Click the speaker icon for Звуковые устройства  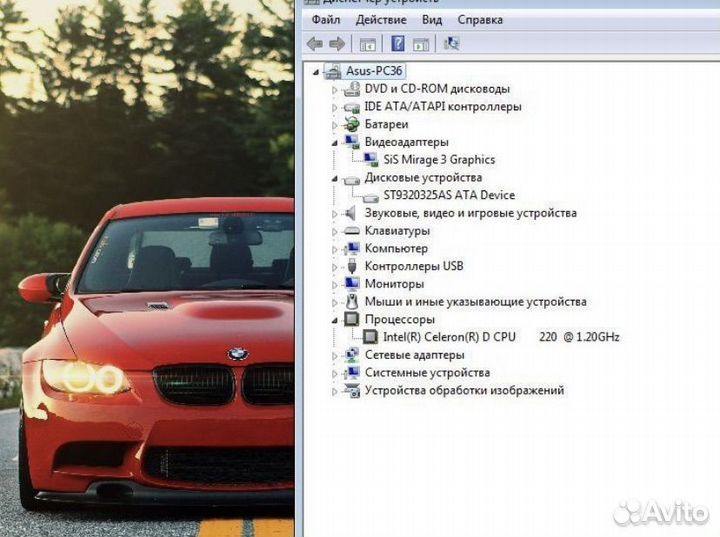point(351,213)
